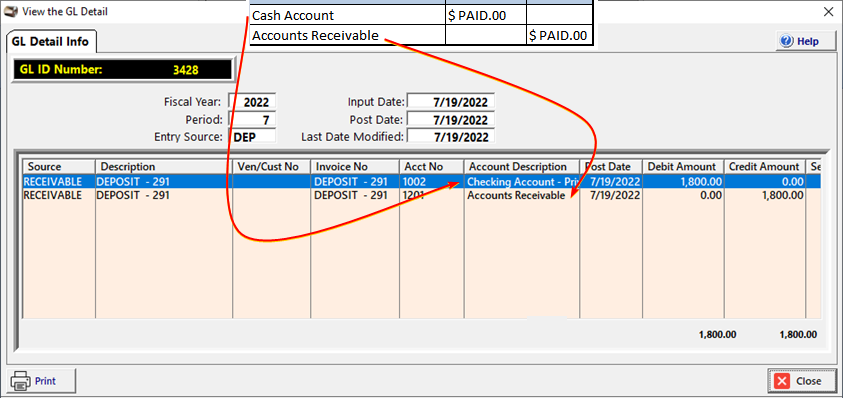Click the Fiscal Year field showing 2022
This screenshot has width=843, height=398.
(x=253, y=102)
